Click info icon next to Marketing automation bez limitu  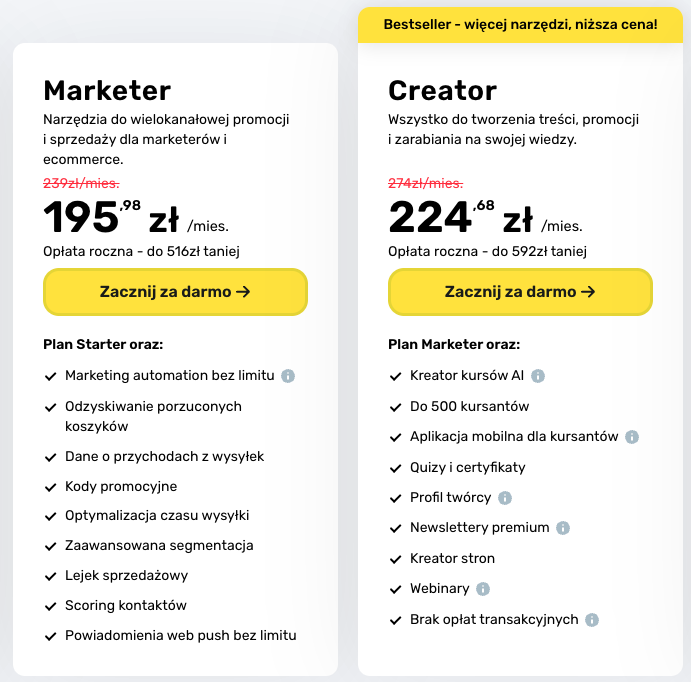coord(288,376)
